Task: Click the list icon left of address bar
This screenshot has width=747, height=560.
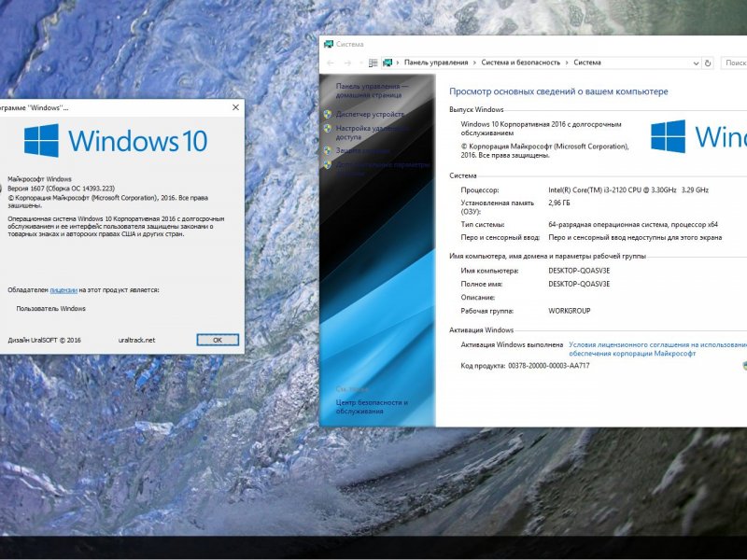Action: click(373, 63)
